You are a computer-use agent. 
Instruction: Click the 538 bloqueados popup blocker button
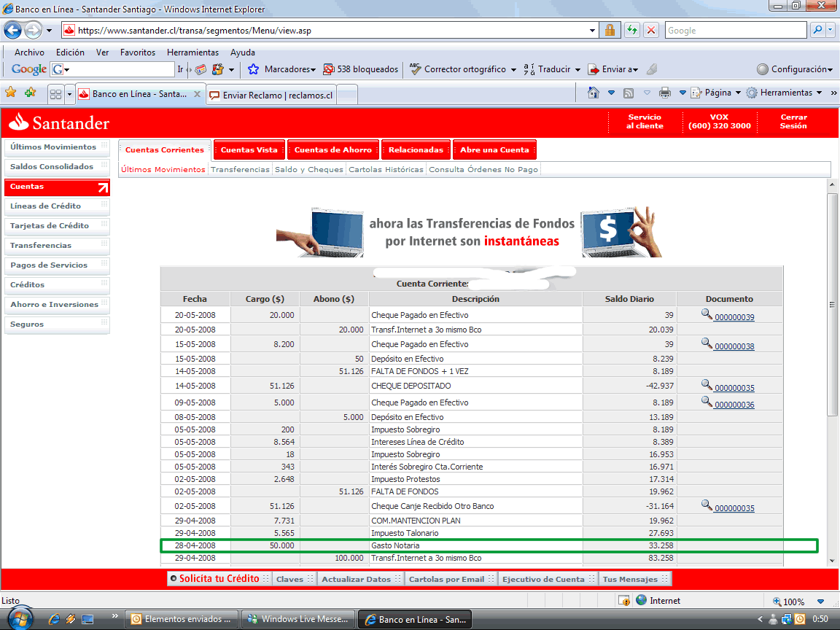[361, 69]
